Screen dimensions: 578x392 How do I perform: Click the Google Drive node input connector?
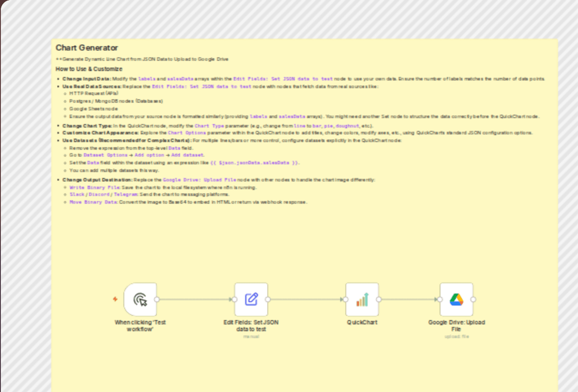pos(440,300)
